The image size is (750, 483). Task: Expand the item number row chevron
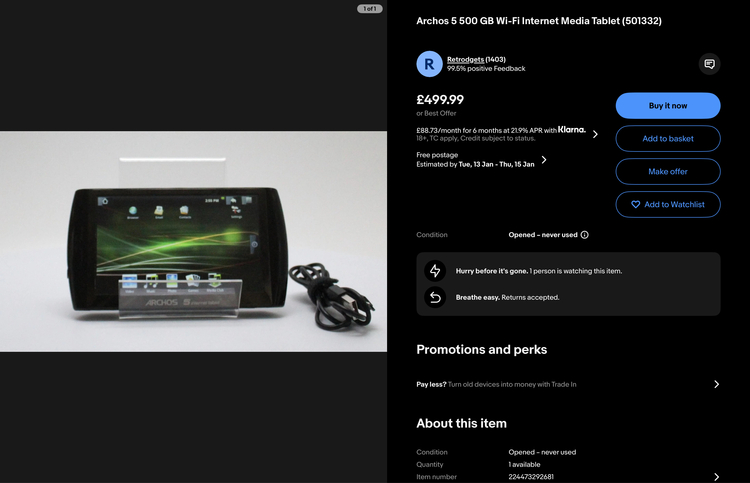coord(716,477)
